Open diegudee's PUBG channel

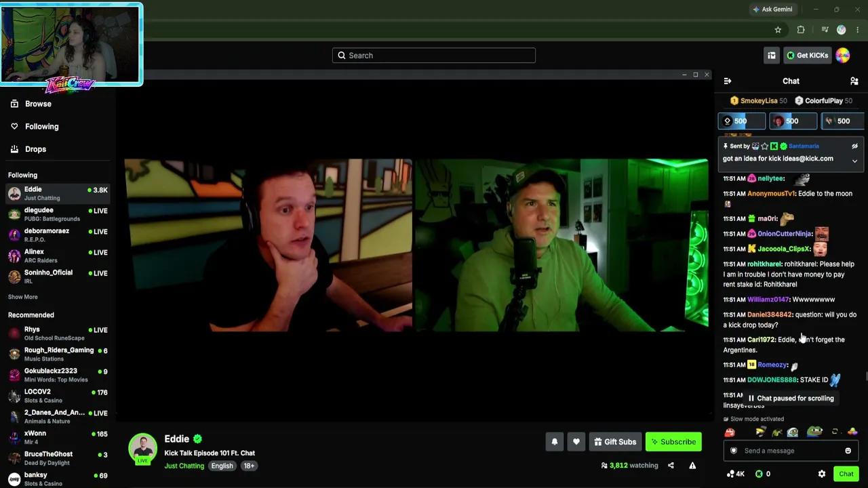58,214
